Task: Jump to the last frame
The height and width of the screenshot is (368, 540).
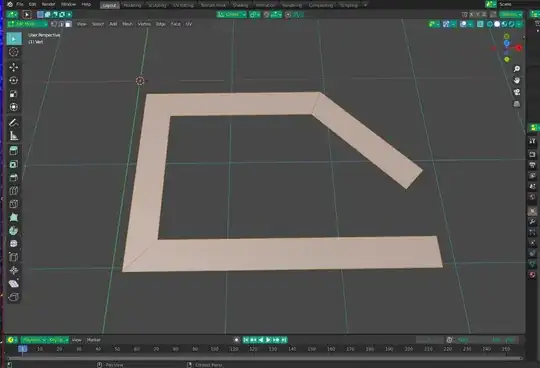Action: [284, 340]
